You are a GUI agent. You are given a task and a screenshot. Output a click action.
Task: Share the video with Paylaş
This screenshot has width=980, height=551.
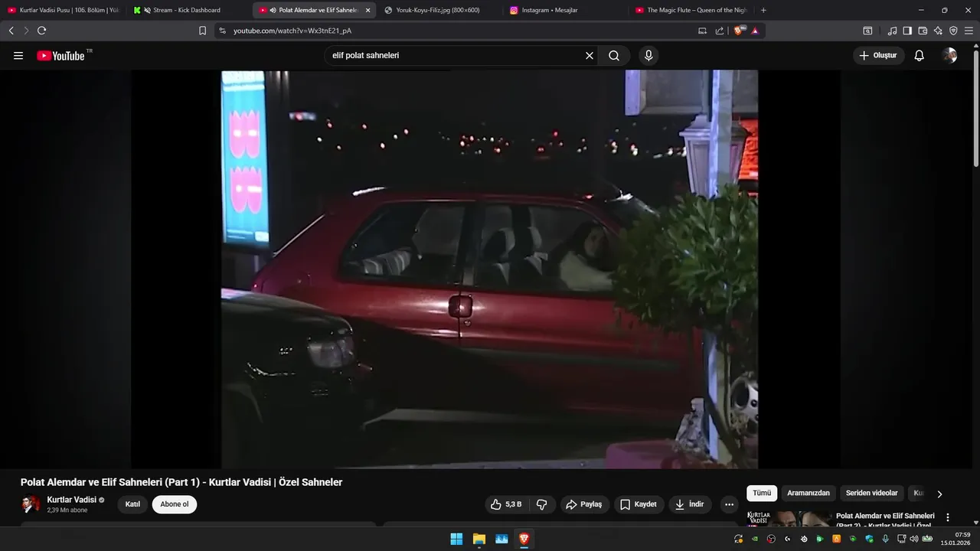584,504
